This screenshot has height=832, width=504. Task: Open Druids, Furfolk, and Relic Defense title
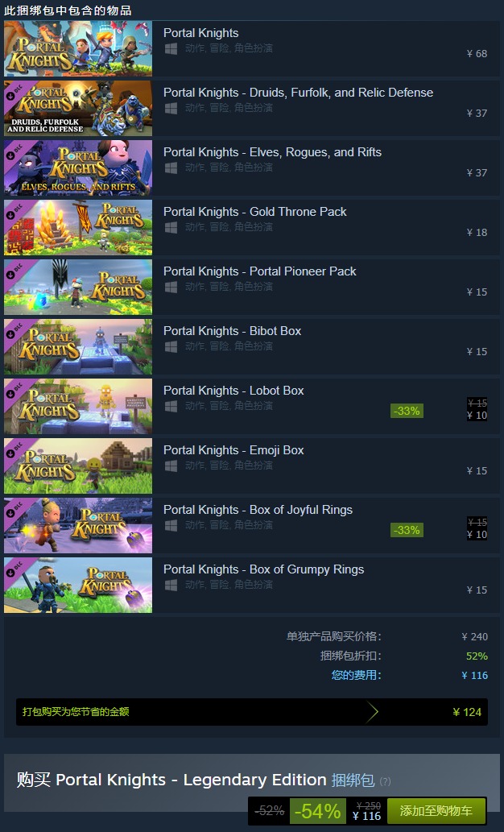tap(298, 93)
